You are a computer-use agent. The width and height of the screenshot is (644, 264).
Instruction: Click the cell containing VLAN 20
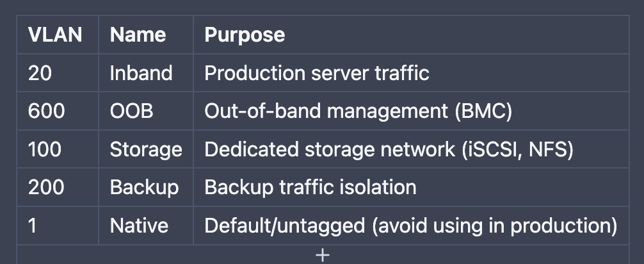pos(58,73)
